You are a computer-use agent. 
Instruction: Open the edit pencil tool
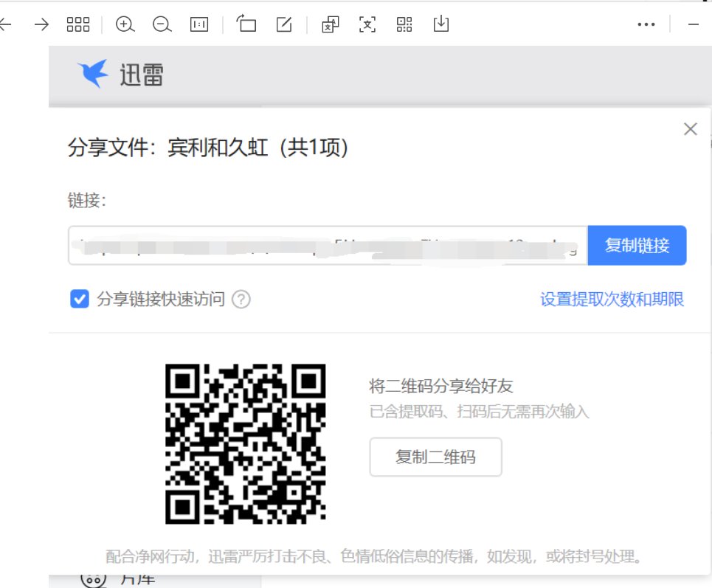[284, 24]
